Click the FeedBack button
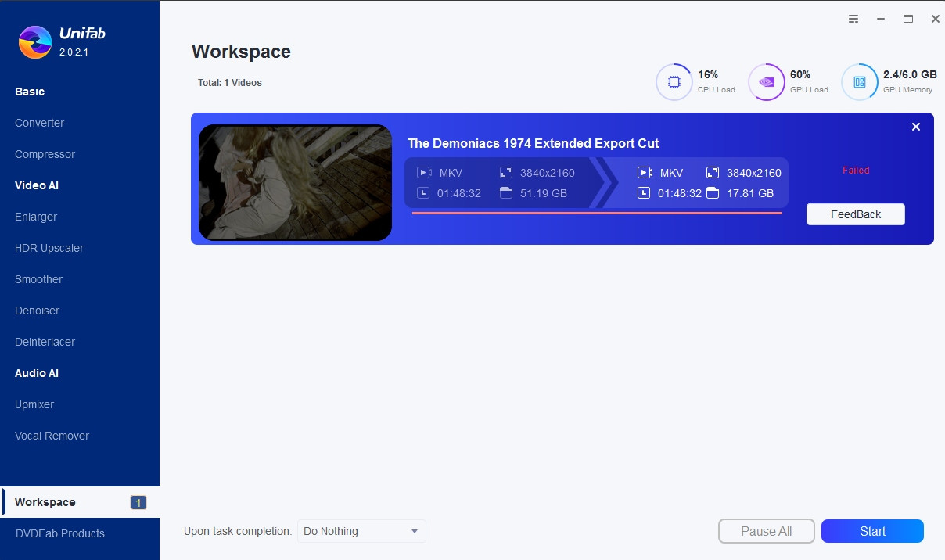945x560 pixels. [856, 214]
